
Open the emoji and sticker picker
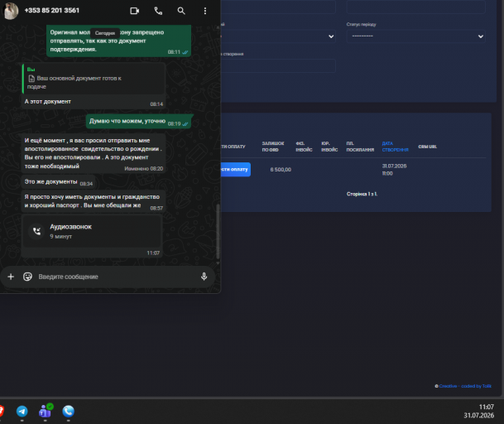(27, 277)
